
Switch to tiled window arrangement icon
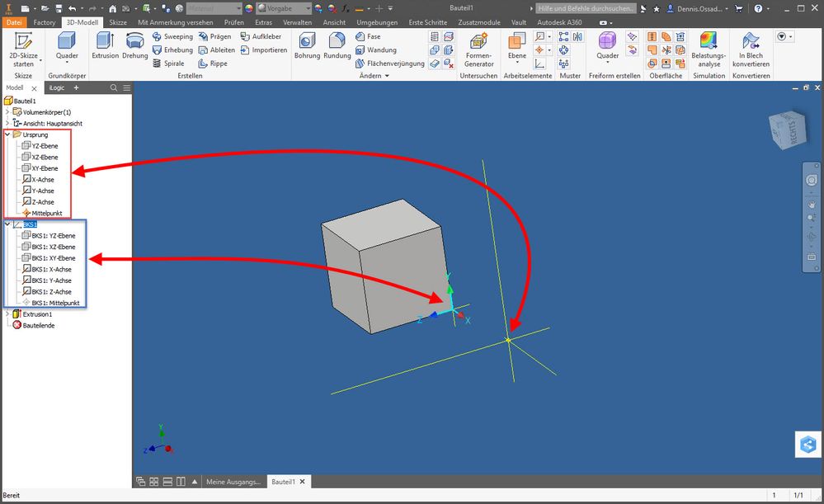(x=154, y=482)
